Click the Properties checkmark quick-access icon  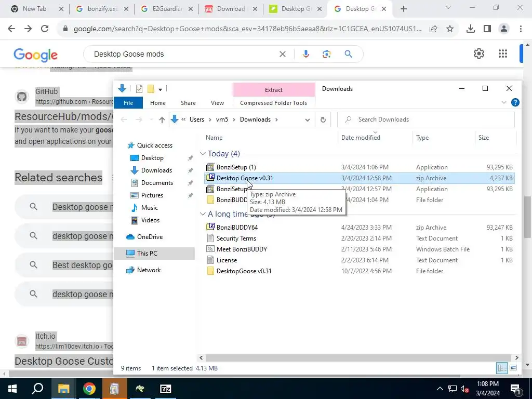[139, 89]
